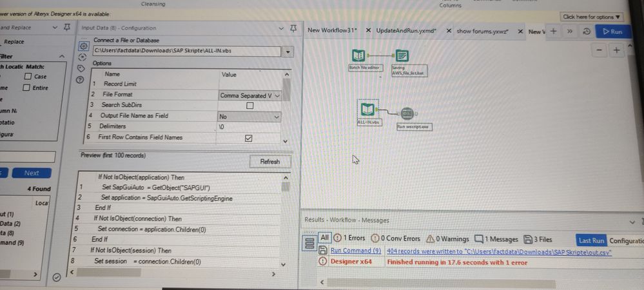
Task: Zoom in the canvas with plus button
Action: 616,50
